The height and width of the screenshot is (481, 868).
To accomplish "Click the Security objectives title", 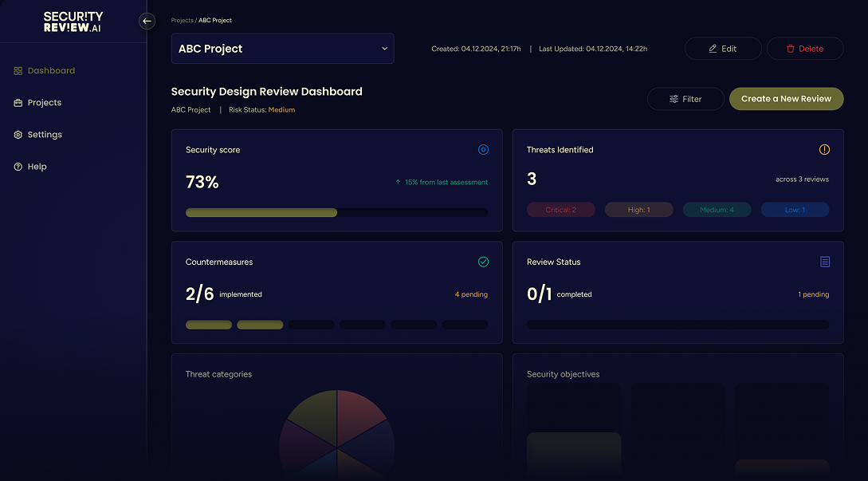I will click(x=563, y=374).
